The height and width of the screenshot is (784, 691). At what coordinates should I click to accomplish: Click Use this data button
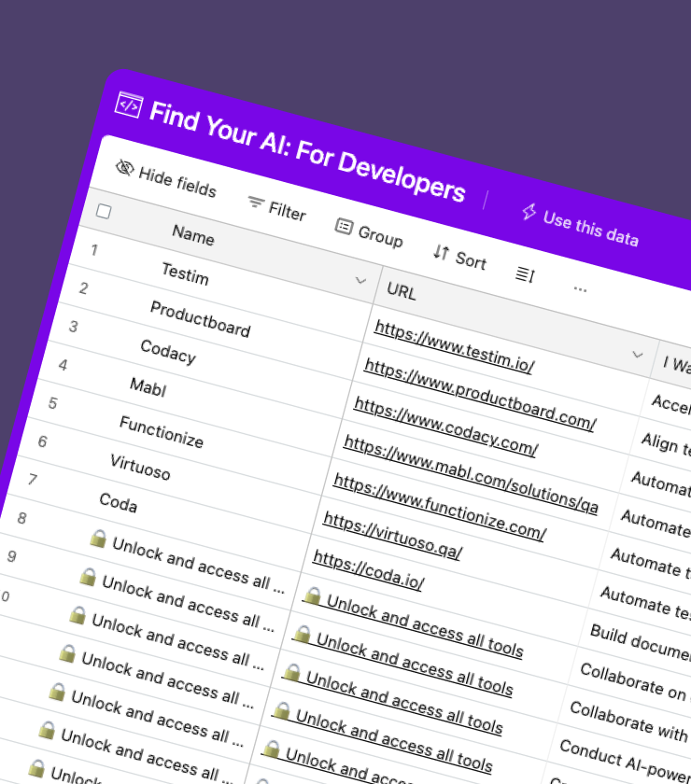pyautogui.click(x=581, y=226)
